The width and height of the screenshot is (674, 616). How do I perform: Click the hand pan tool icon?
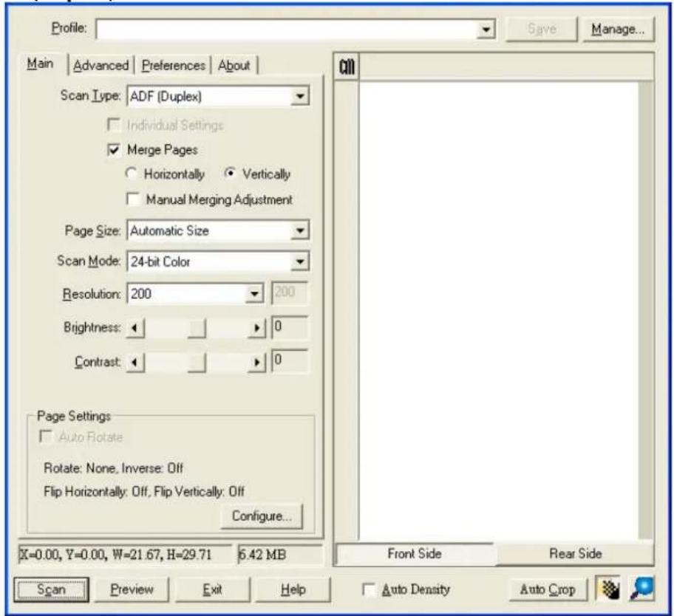pos(607,589)
